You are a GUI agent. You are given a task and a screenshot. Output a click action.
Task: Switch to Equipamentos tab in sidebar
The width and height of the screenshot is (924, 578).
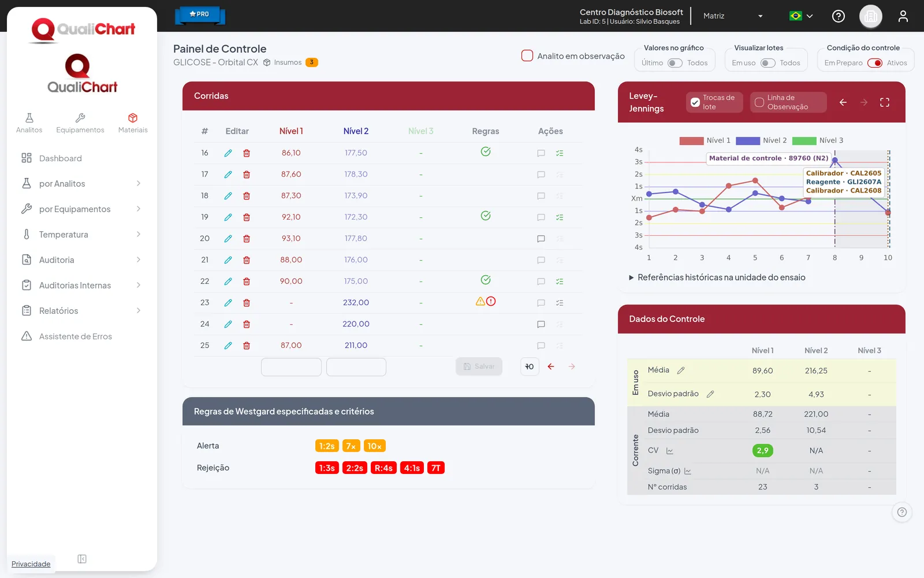coord(80,123)
